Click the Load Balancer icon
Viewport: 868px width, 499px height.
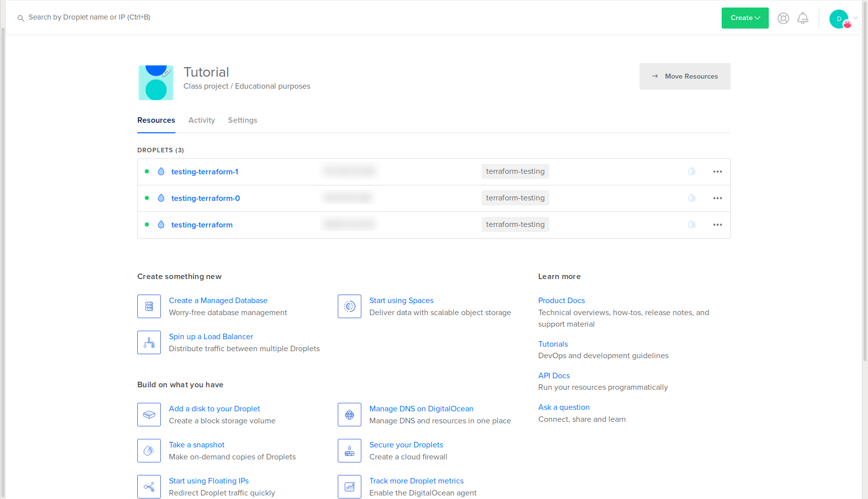tap(149, 342)
